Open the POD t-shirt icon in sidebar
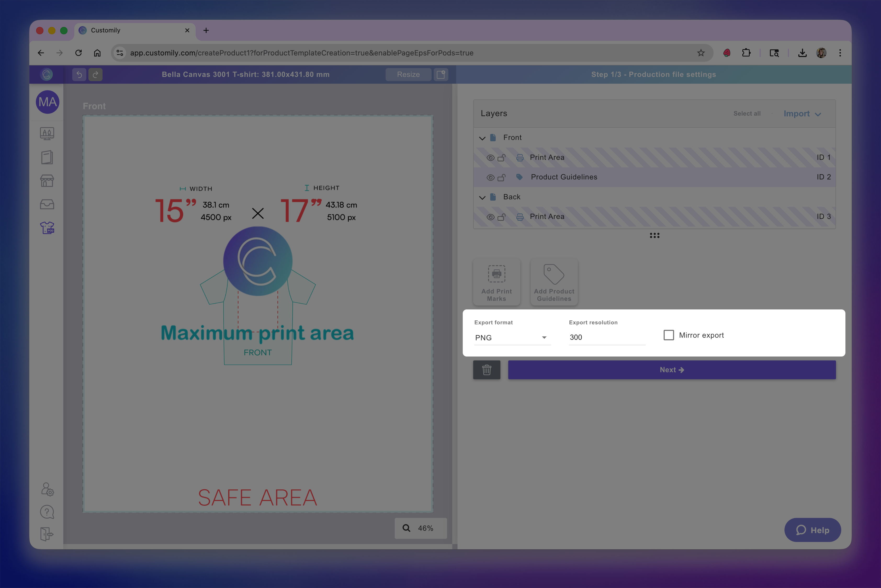 click(x=47, y=228)
